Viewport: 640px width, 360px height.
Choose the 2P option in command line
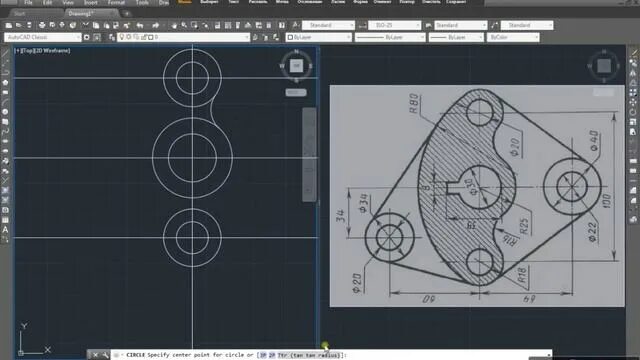click(x=272, y=355)
